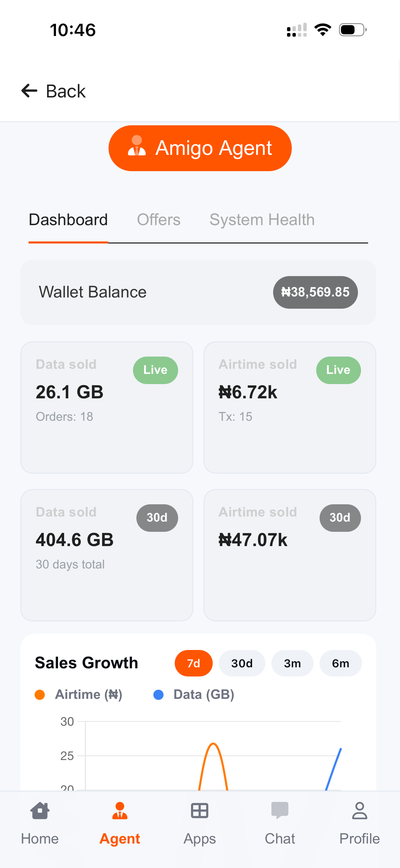400x868 pixels.
Task: Open the Apps grid icon
Action: (199, 811)
